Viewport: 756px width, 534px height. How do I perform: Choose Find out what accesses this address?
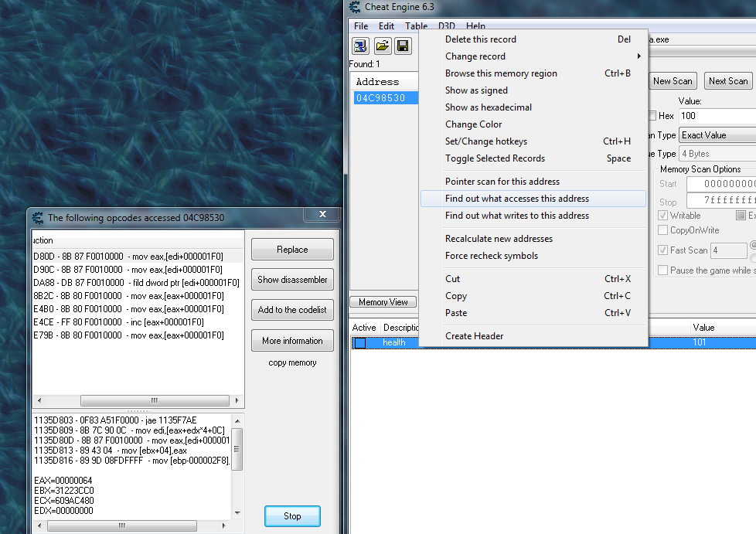(x=533, y=199)
